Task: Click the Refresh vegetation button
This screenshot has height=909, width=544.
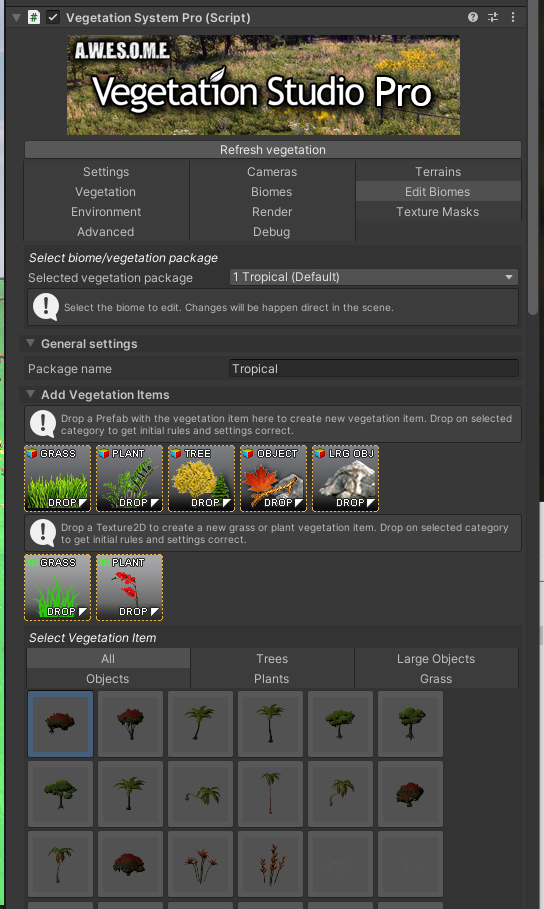Action: click(273, 150)
